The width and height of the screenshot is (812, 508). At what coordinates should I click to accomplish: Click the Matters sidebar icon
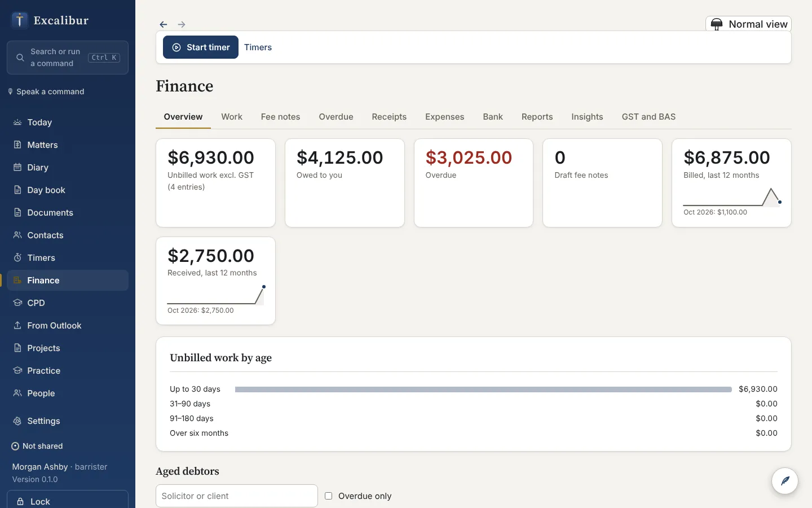(17, 145)
